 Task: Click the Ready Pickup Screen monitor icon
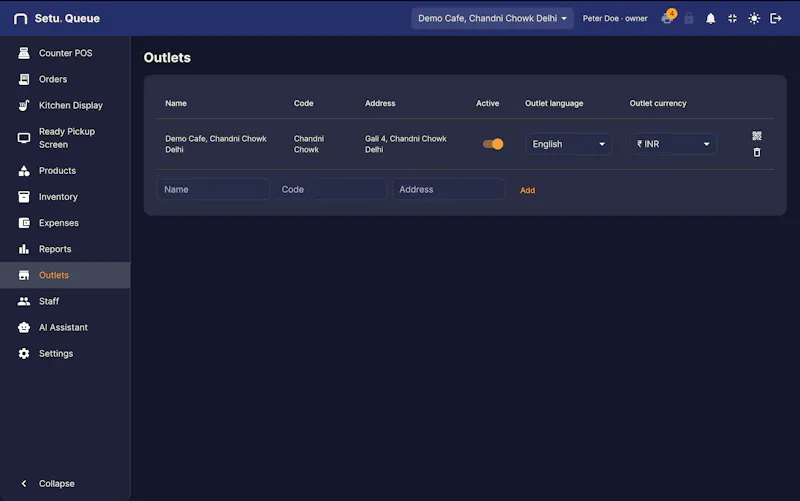pos(24,138)
